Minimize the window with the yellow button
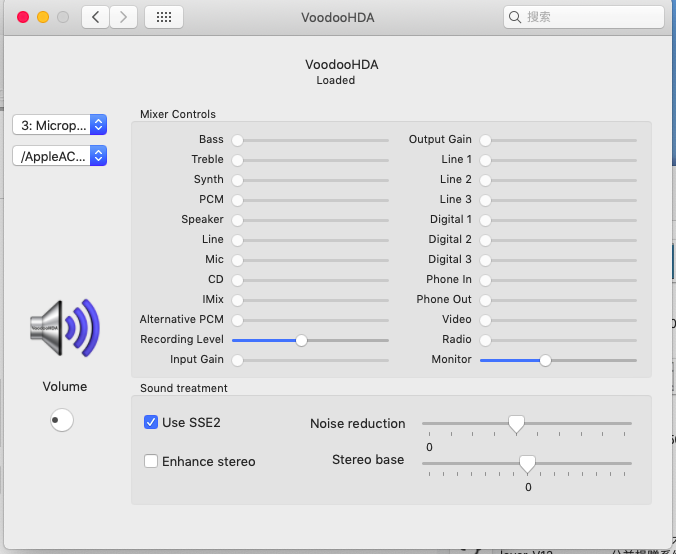Image resolution: width=676 pixels, height=554 pixels. tap(43, 17)
